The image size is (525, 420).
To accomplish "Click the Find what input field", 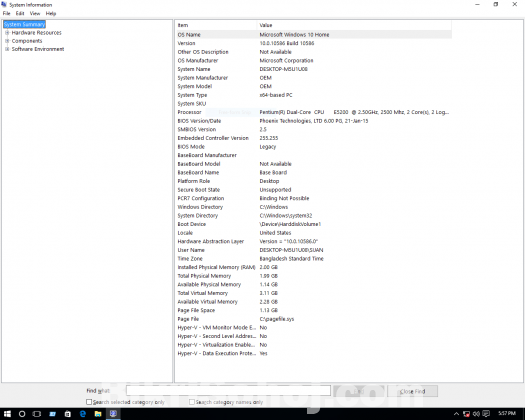I will point(228,391).
